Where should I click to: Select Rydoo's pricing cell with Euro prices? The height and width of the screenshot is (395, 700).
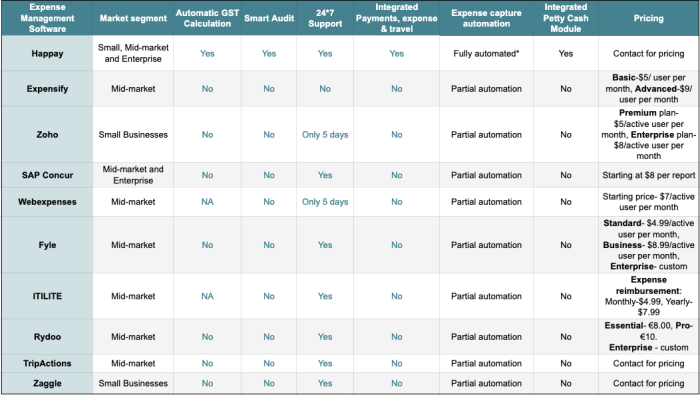[648, 337]
